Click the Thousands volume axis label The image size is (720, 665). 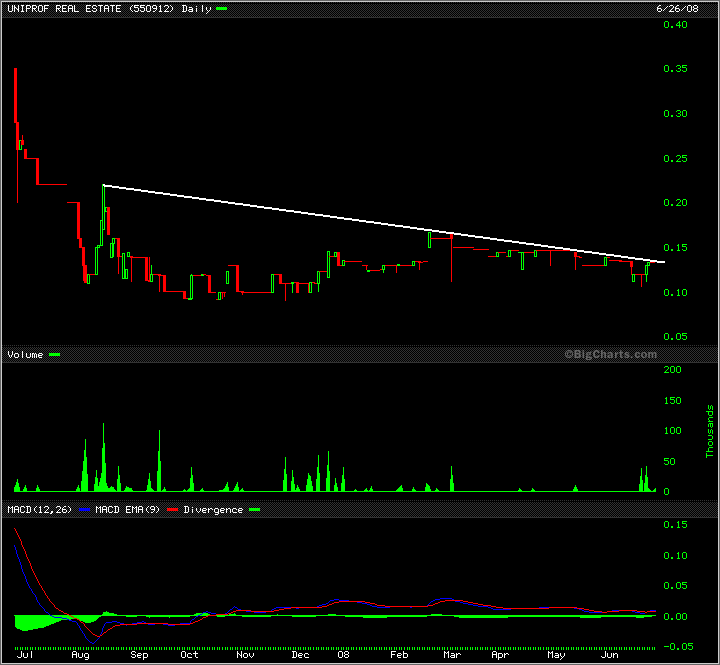click(710, 431)
